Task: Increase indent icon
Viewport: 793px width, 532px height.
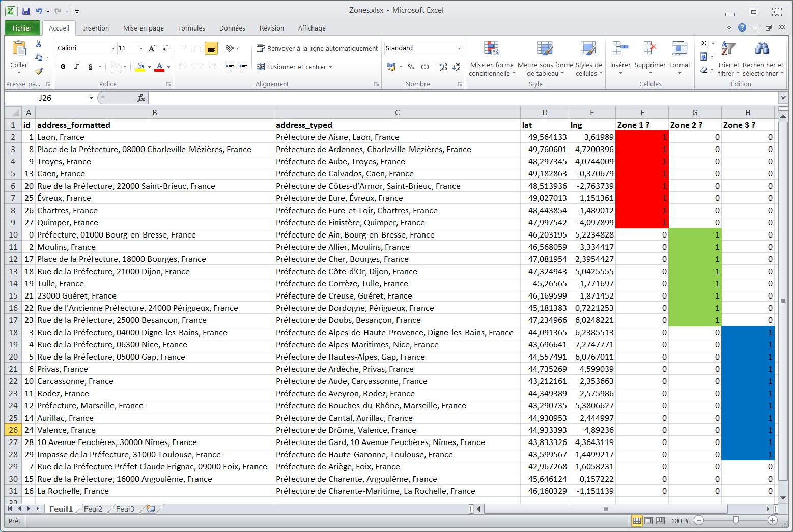Action: pyautogui.click(x=243, y=67)
